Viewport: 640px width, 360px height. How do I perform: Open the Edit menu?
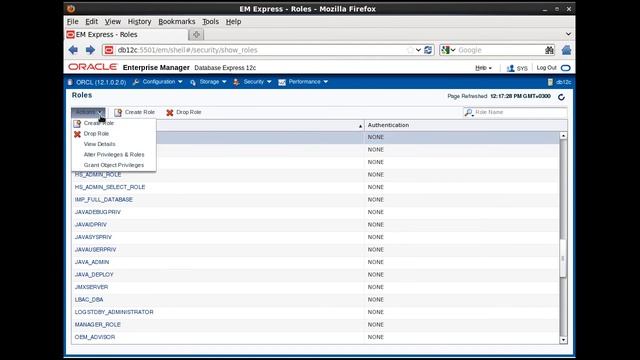(x=91, y=22)
